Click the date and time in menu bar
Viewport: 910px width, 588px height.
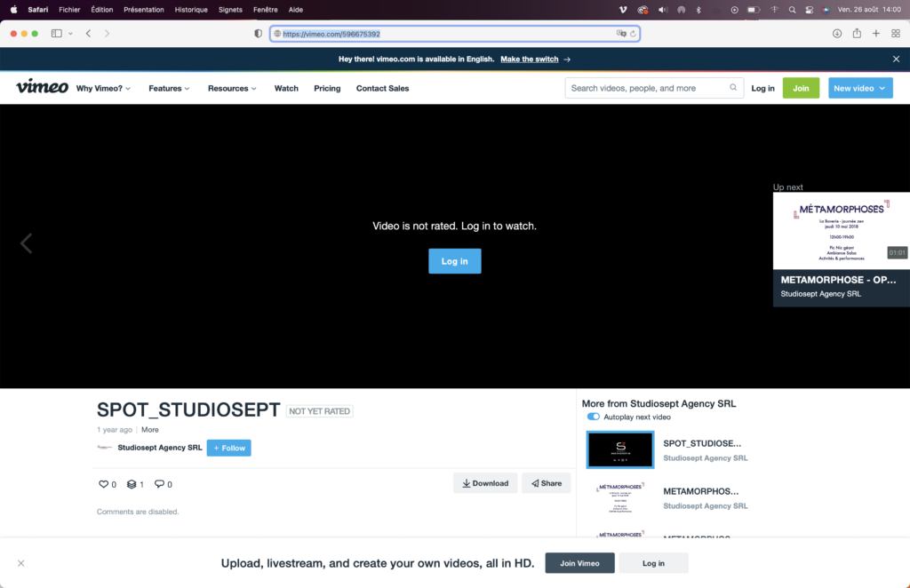tap(869, 10)
